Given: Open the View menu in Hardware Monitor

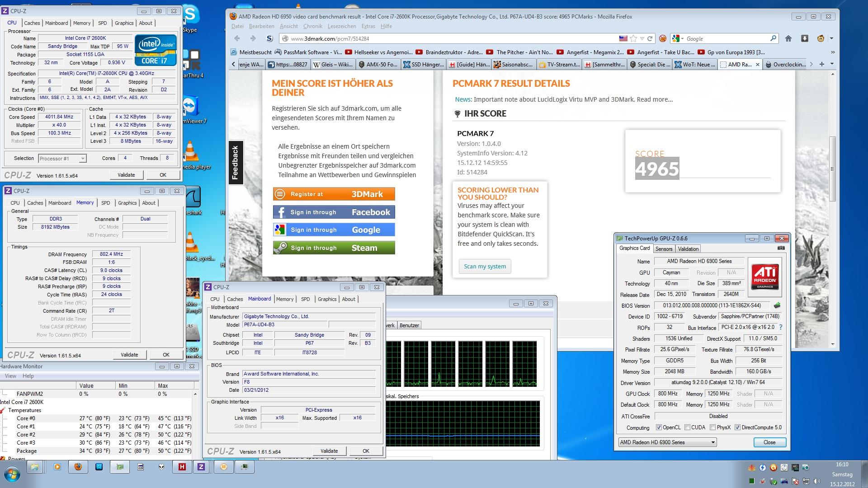Looking at the screenshot, I should tap(10, 376).
